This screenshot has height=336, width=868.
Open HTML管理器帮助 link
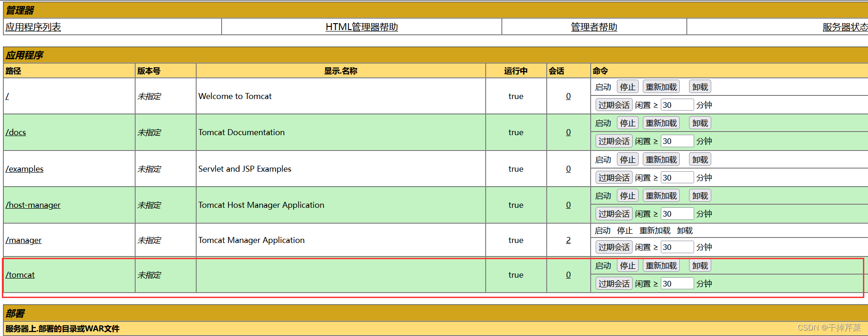click(x=362, y=27)
